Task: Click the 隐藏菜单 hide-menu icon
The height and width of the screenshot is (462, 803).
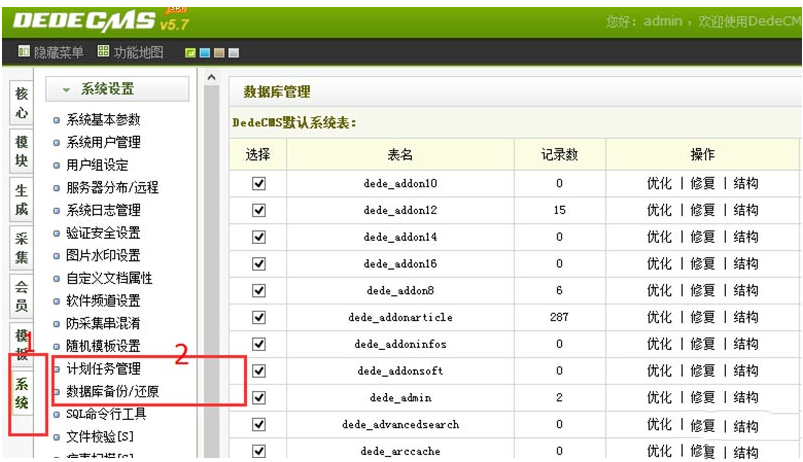Action: pyautogui.click(x=24, y=52)
